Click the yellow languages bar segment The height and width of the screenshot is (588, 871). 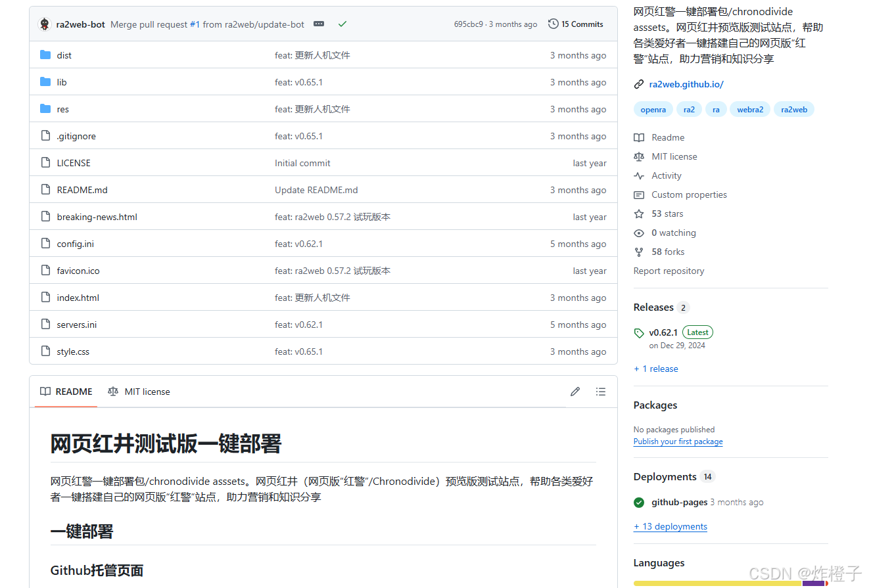(718, 583)
